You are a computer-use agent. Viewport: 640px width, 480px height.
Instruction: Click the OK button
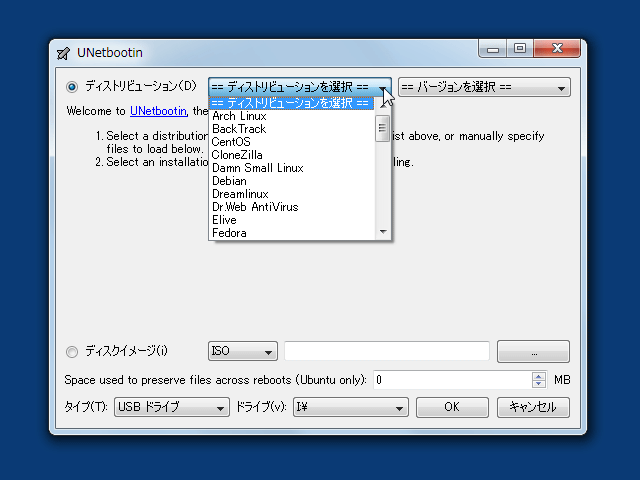click(452, 407)
